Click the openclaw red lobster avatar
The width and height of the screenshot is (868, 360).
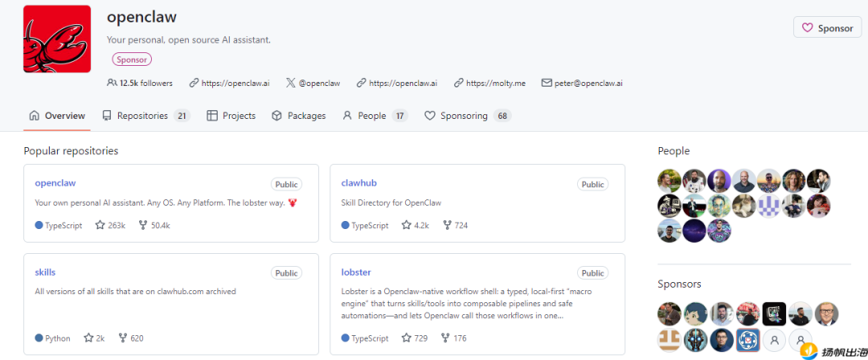[x=57, y=39]
